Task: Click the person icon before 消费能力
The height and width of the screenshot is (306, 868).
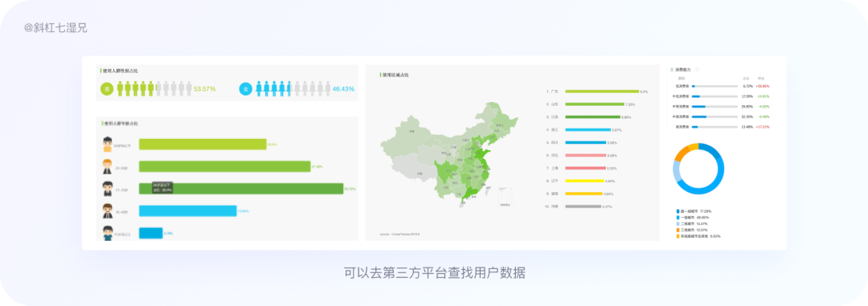Action: tap(672, 70)
